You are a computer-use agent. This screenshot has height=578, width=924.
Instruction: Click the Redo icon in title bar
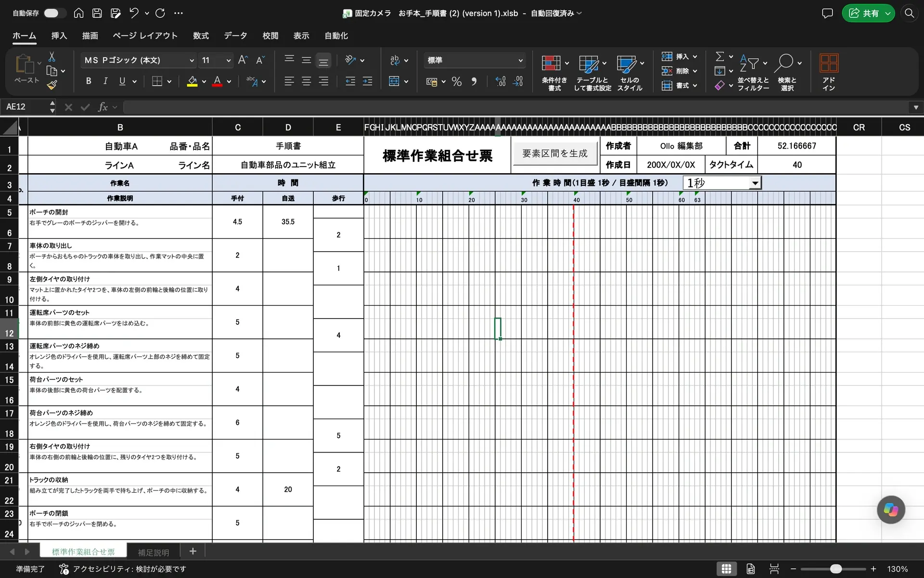point(160,13)
